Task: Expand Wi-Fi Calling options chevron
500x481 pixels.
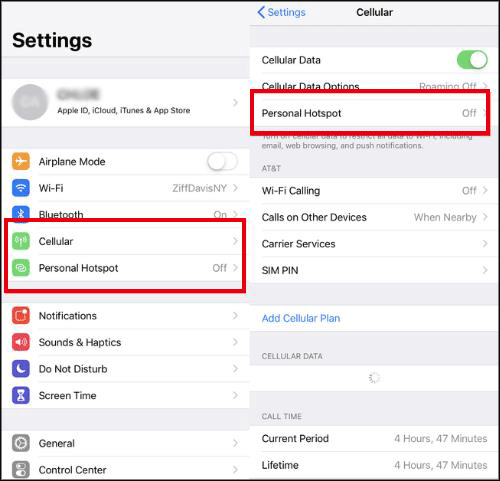Action: (x=485, y=190)
